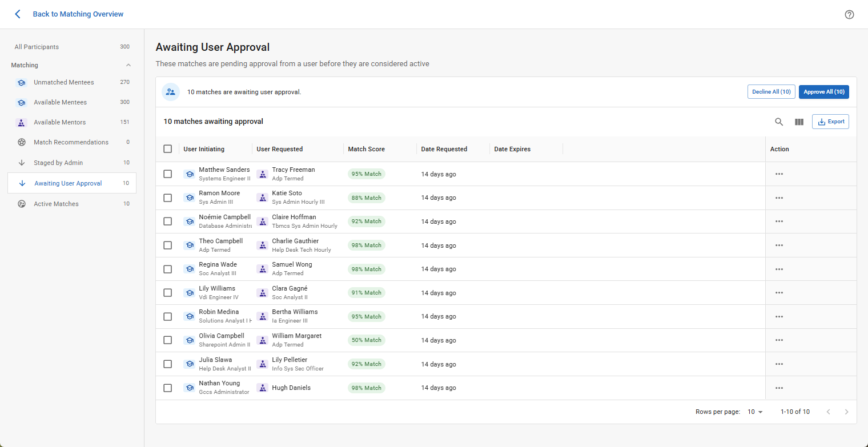
Task: Click the mentor icon beside Tracy Freeman
Action: pyautogui.click(x=262, y=174)
